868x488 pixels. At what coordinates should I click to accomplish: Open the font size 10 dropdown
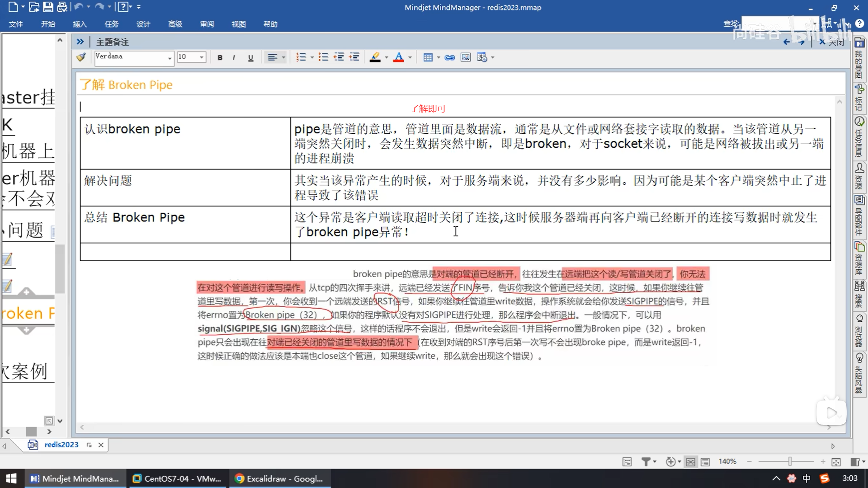(x=202, y=57)
